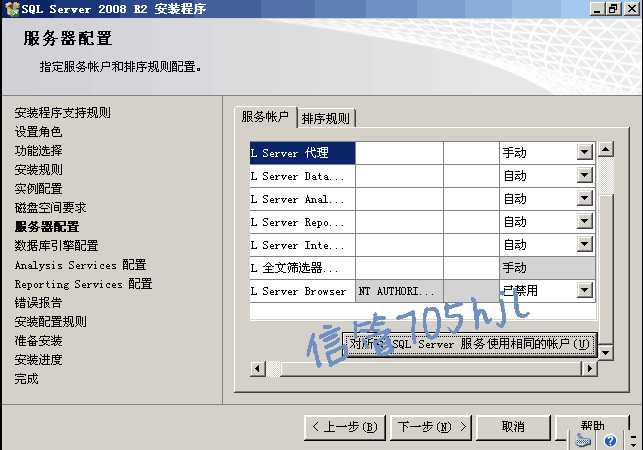Click 手动 startup type for 全文筛选器
Viewport: 643px width, 450px height.
coord(547,268)
